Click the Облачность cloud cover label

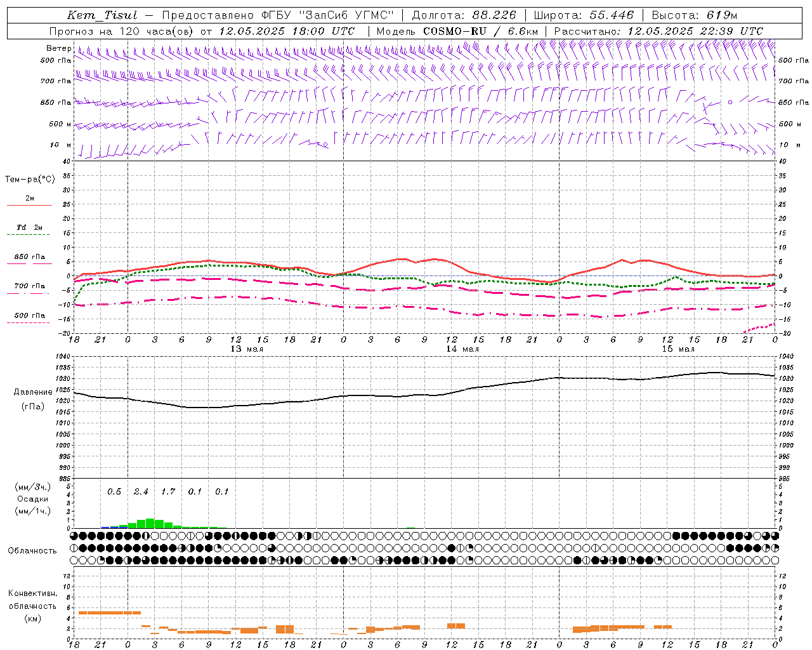pos(32,550)
